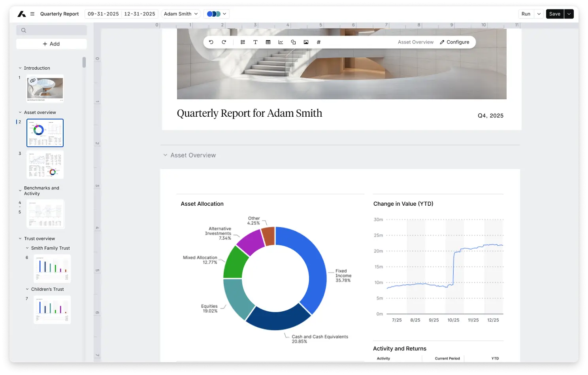Select page 1 thumbnail

[x=45, y=89]
